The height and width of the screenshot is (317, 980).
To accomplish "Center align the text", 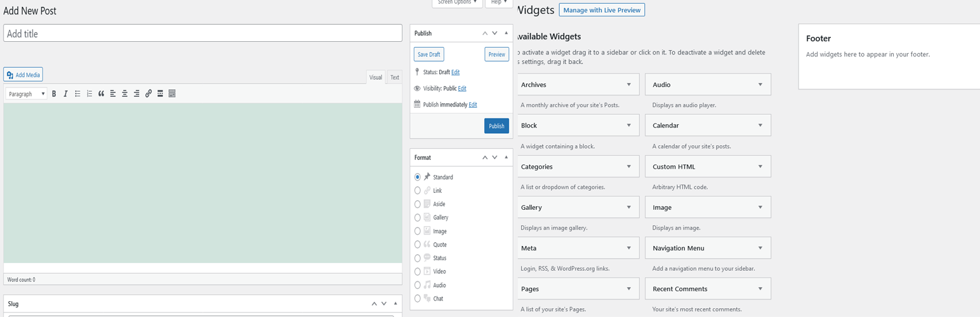I will click(124, 94).
